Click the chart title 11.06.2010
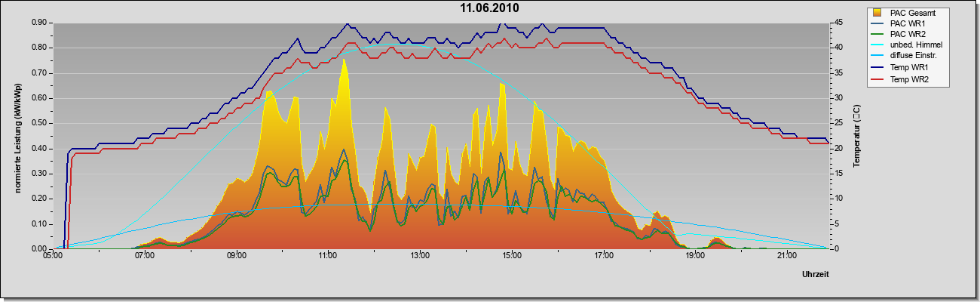This screenshot has width=980, height=302. pyautogui.click(x=490, y=8)
